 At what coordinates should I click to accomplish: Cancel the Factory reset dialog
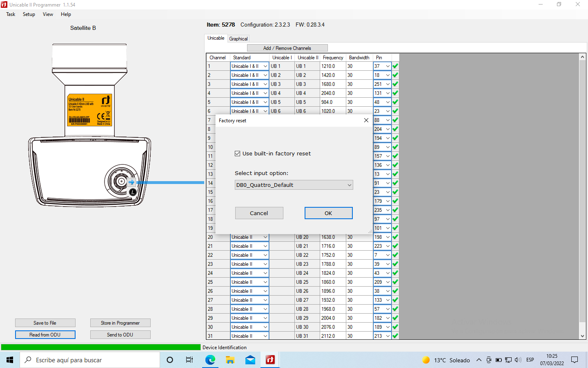pyautogui.click(x=259, y=213)
